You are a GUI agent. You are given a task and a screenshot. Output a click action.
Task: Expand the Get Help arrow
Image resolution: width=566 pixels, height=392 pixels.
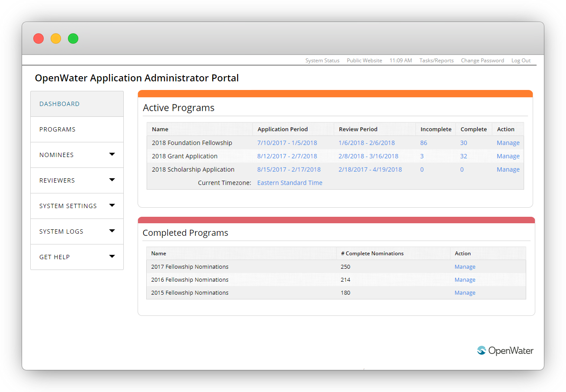pos(112,256)
